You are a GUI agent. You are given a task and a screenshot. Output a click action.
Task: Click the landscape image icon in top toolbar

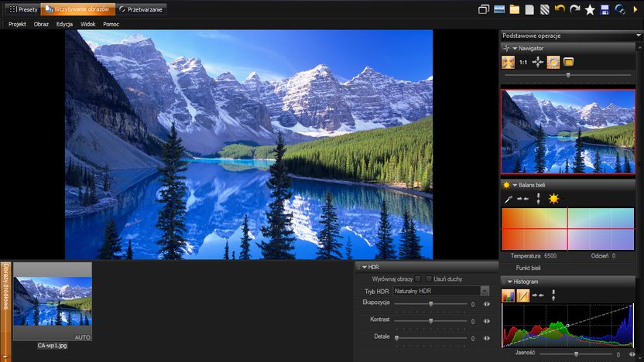pyautogui.click(x=499, y=9)
